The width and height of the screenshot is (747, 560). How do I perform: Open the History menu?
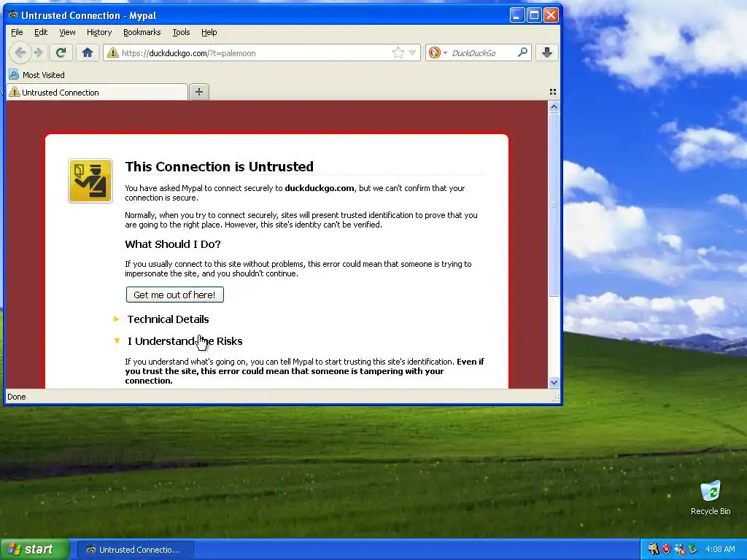tap(99, 32)
